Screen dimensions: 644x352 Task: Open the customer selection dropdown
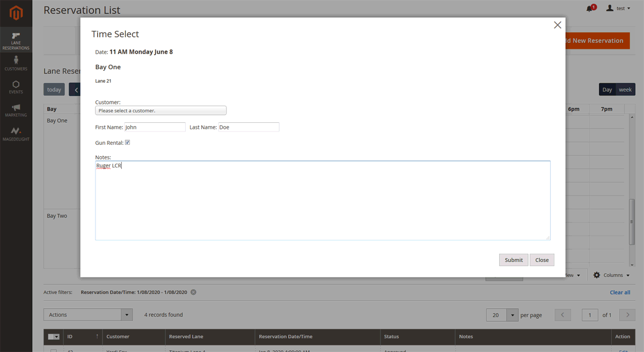tap(160, 111)
